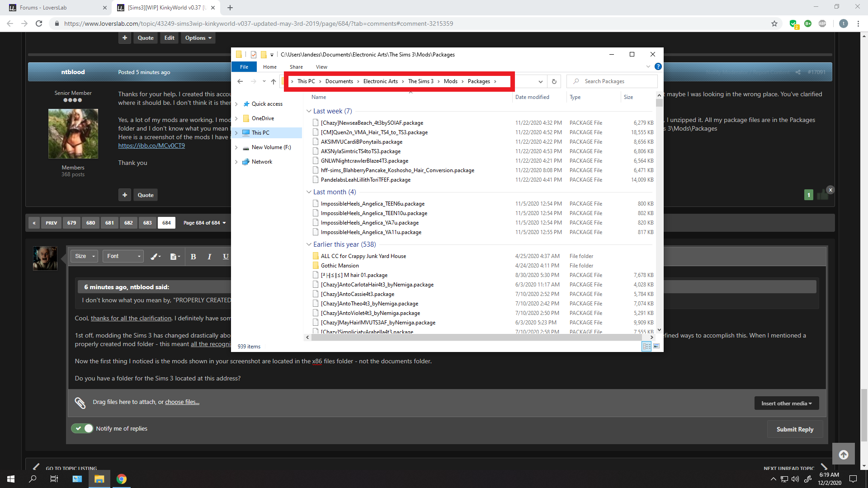Image resolution: width=868 pixels, height=488 pixels.
Task: Go up one folder level in Explorer
Action: point(274,81)
